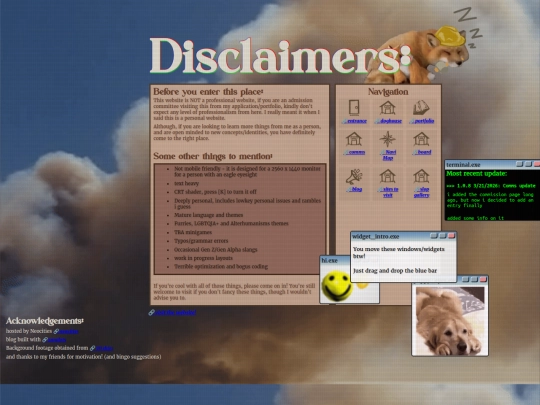Viewport: 540px width, 405px height.
Task: Click the house icon above the gallery link
Action: click(421, 176)
